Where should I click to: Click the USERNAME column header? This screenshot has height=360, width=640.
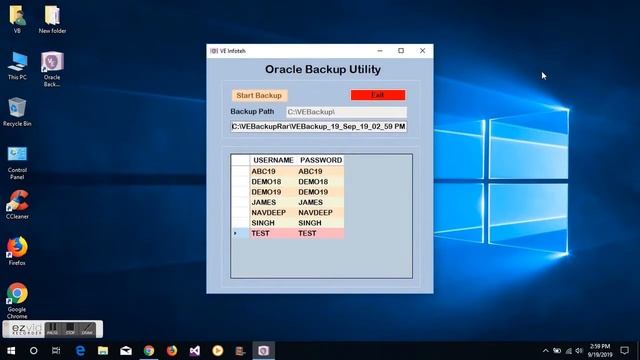tap(273, 160)
